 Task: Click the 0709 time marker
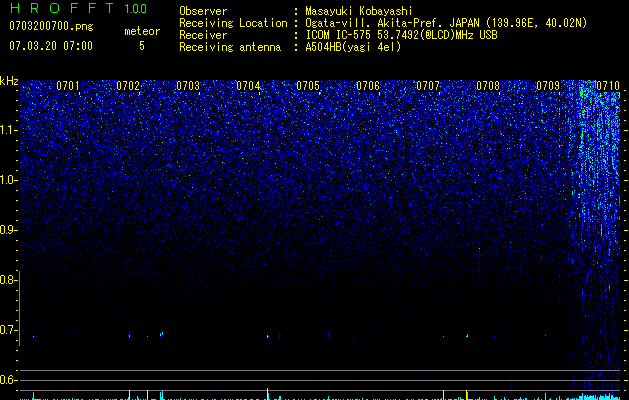pyautogui.click(x=548, y=86)
